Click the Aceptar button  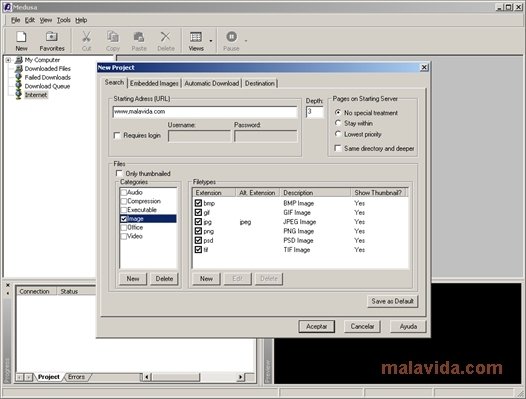tap(316, 326)
